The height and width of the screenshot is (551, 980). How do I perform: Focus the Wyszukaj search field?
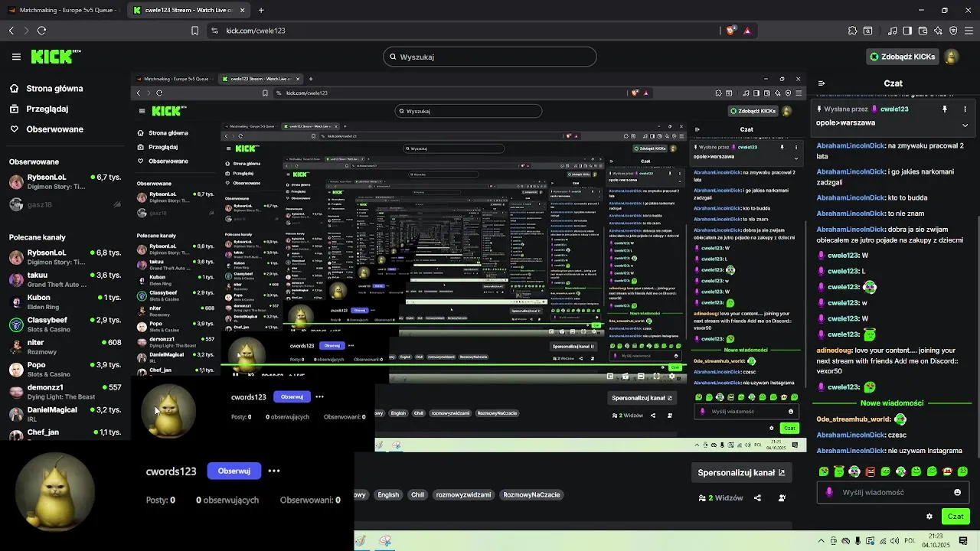[x=490, y=57]
